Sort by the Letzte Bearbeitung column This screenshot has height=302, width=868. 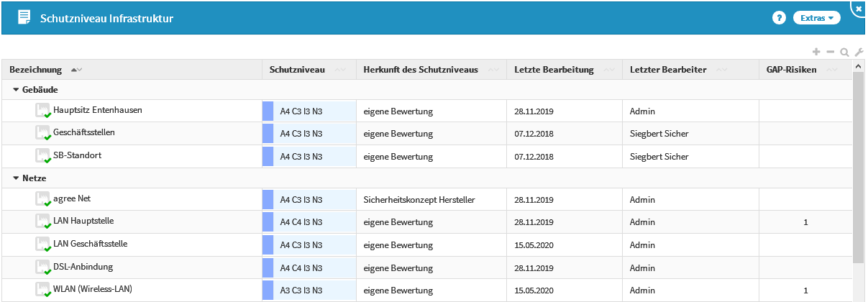[554, 70]
